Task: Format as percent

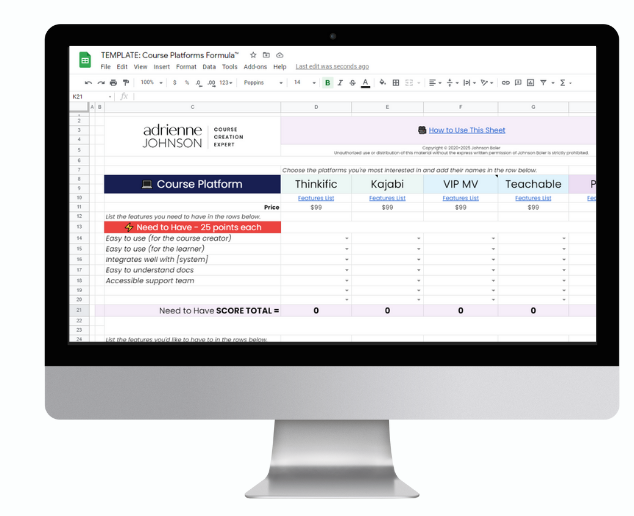Action: (187, 82)
